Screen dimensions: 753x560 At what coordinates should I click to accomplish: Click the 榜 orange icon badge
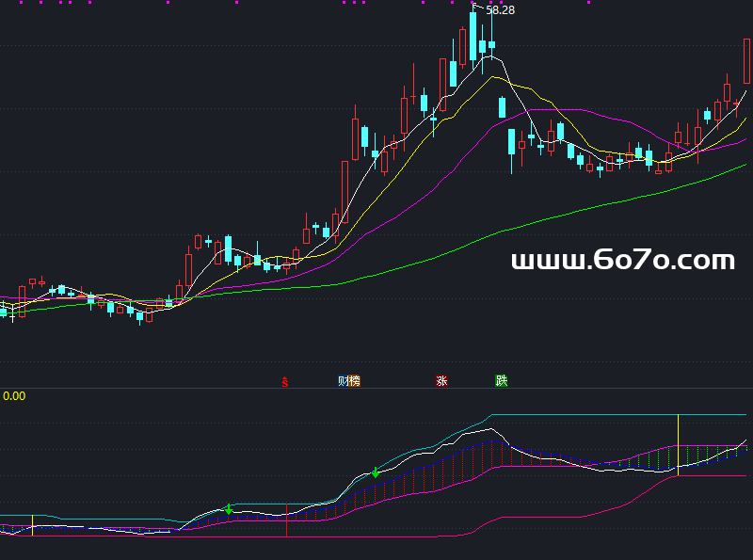tap(354, 381)
